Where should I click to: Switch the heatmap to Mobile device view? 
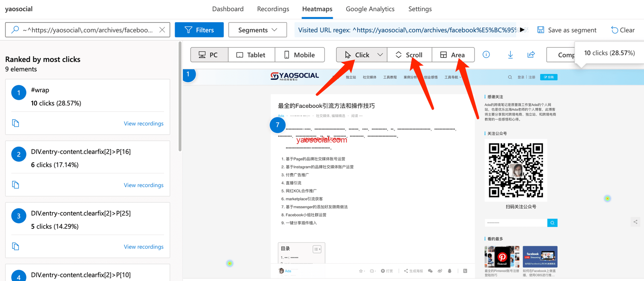pos(299,55)
